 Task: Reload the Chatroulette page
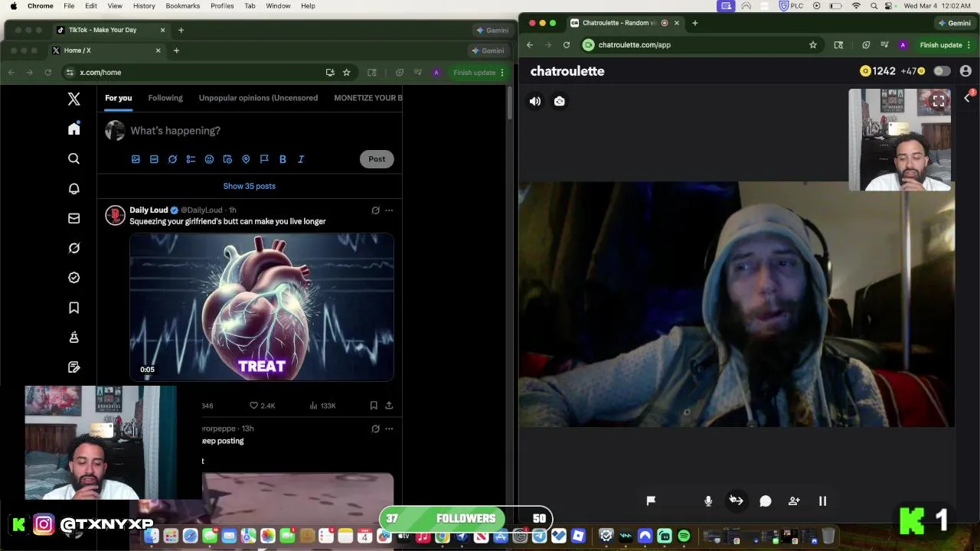coord(567,45)
